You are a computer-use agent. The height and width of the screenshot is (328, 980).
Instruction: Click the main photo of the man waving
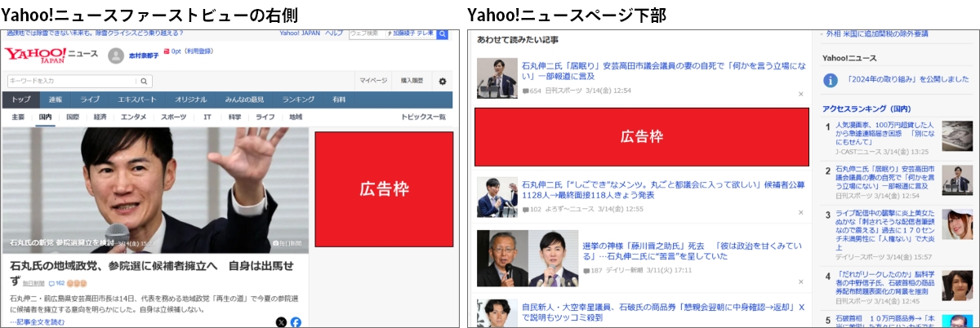tap(156, 190)
